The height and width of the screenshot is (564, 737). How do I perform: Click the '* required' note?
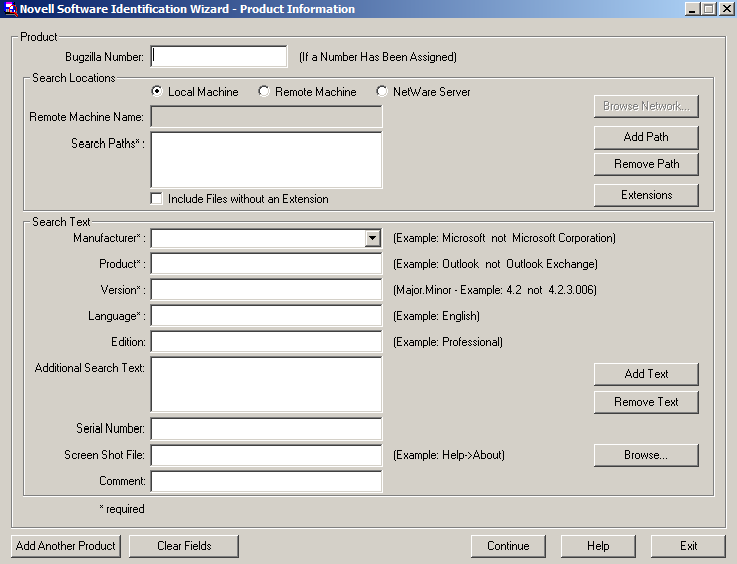coord(122,509)
